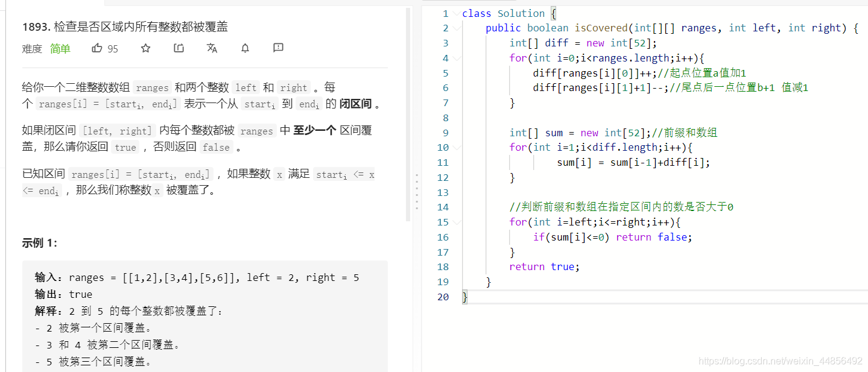Click line number 20 in the gutter
Viewport: 868px width, 372px height.
443,297
